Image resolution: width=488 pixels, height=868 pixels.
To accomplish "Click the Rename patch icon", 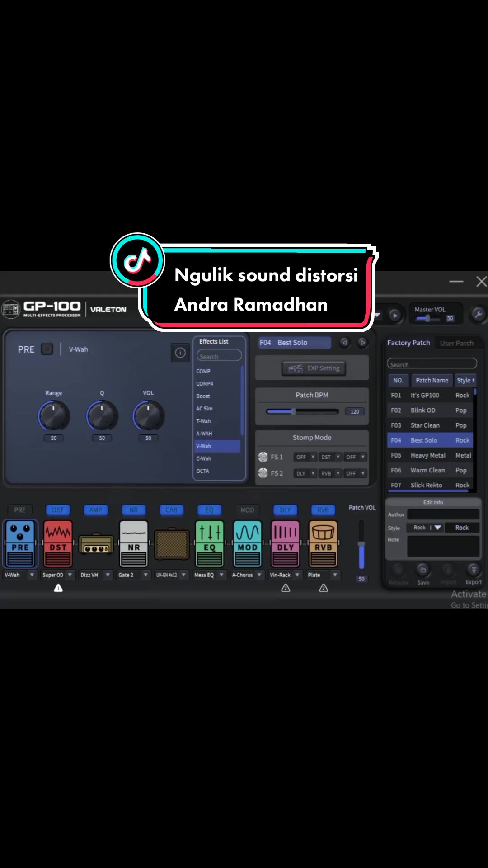I will coord(398,570).
